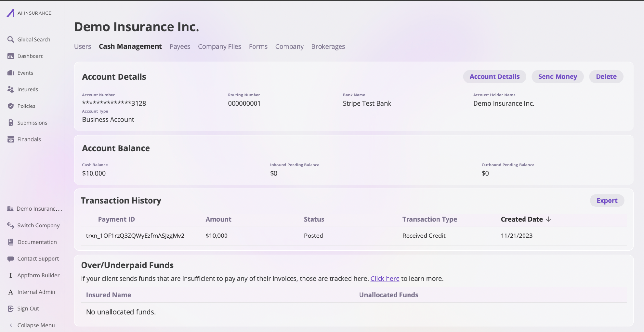Click the Demo Insurance Inc. page heading
Image resolution: width=644 pixels, height=332 pixels.
pos(137,26)
